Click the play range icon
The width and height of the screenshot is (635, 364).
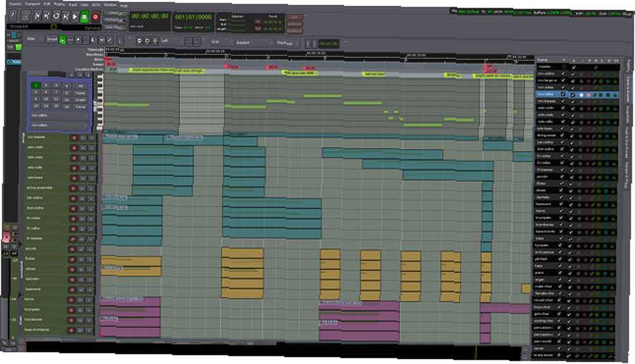(65, 16)
